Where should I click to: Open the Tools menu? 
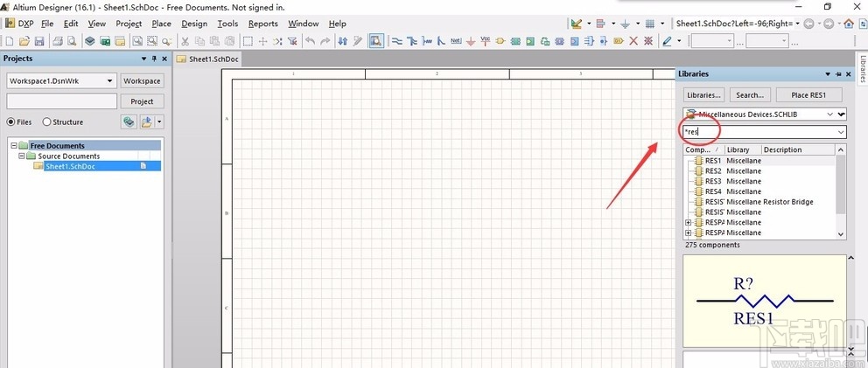pyautogui.click(x=227, y=24)
